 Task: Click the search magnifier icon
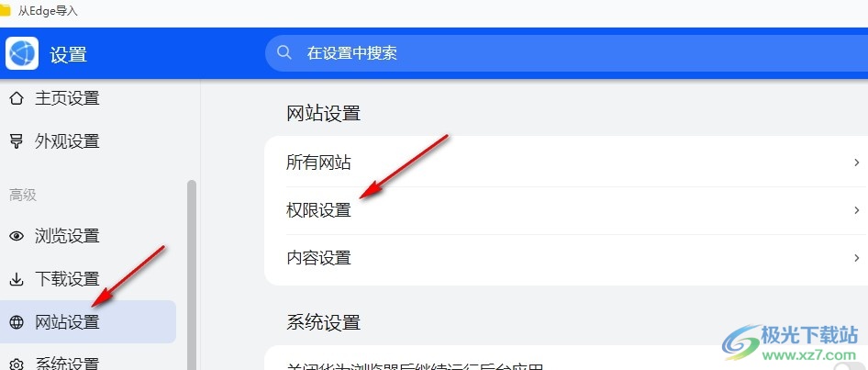(x=284, y=52)
